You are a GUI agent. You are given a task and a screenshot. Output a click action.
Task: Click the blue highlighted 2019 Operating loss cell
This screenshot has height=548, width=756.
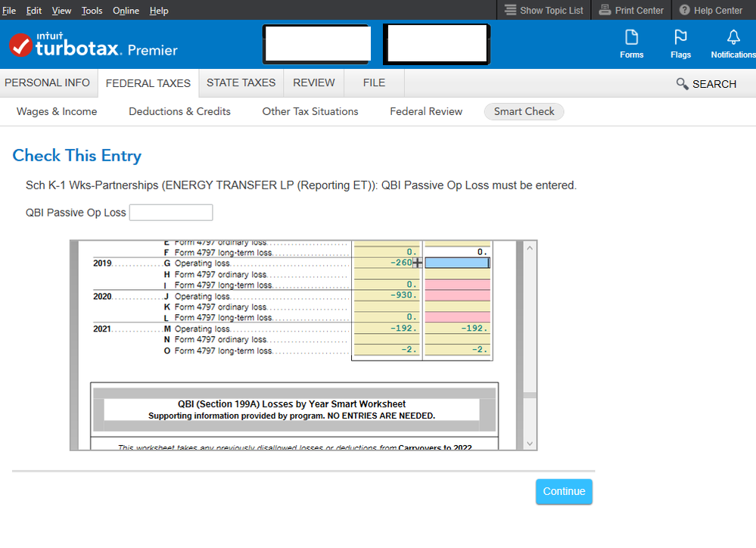(457, 263)
